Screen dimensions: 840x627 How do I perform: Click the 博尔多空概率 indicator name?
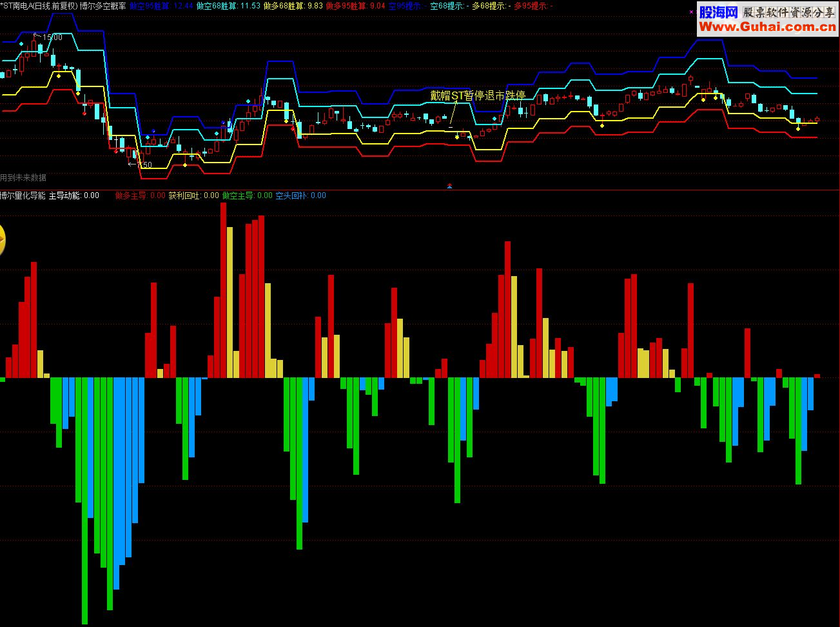103,6
